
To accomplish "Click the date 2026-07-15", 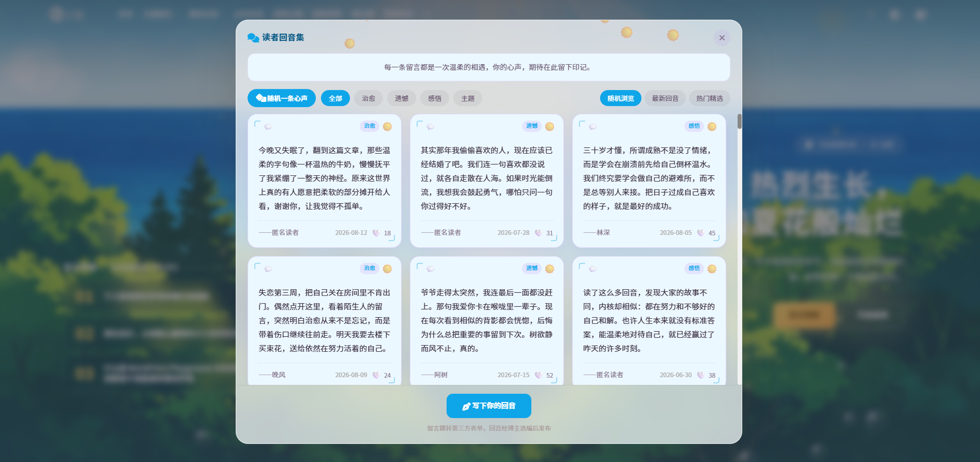I will click(513, 375).
